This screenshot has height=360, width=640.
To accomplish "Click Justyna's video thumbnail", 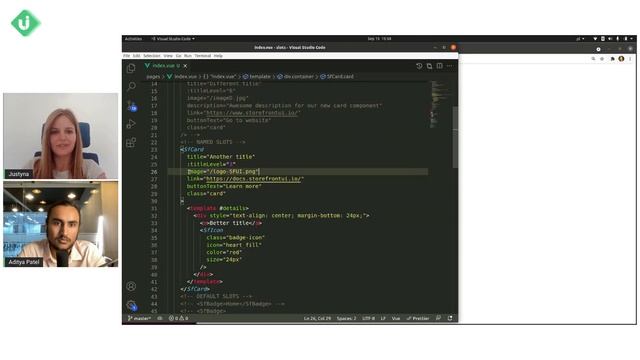I will pyautogui.click(x=60, y=136).
